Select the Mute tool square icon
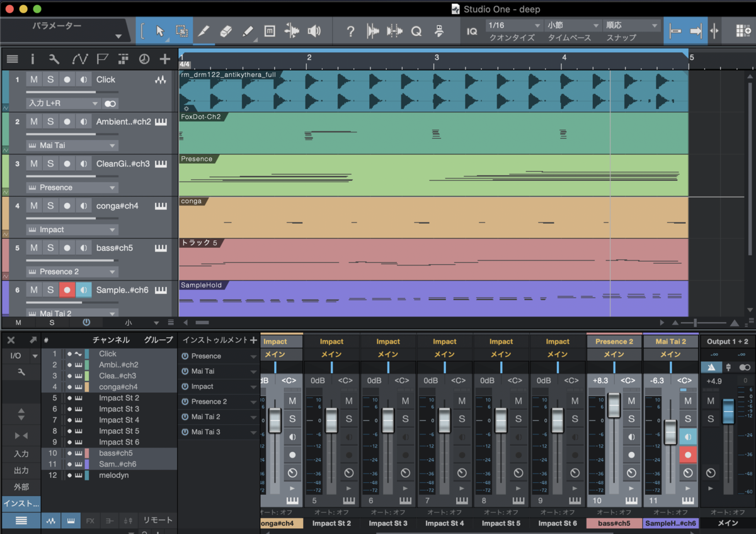Image resolution: width=756 pixels, height=534 pixels. 270,31
